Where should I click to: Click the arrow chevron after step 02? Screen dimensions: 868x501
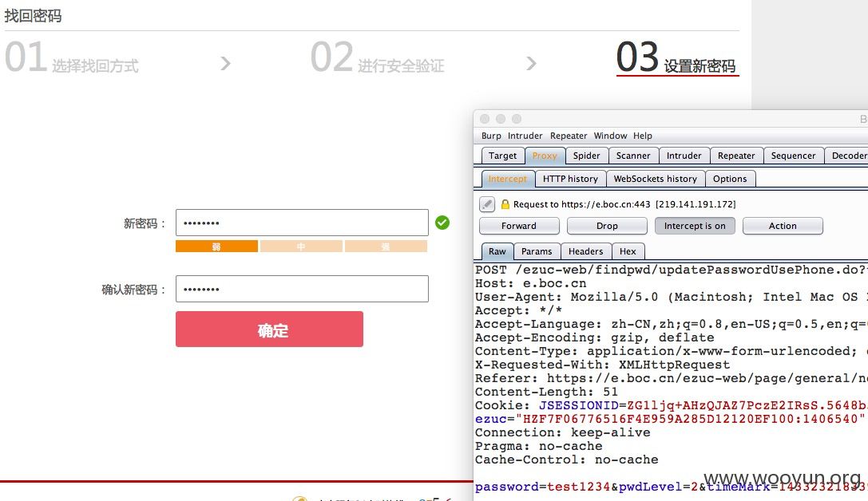coord(532,64)
